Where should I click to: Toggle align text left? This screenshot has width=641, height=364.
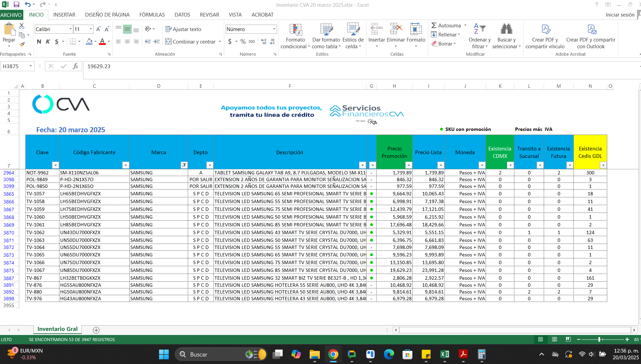(118, 41)
